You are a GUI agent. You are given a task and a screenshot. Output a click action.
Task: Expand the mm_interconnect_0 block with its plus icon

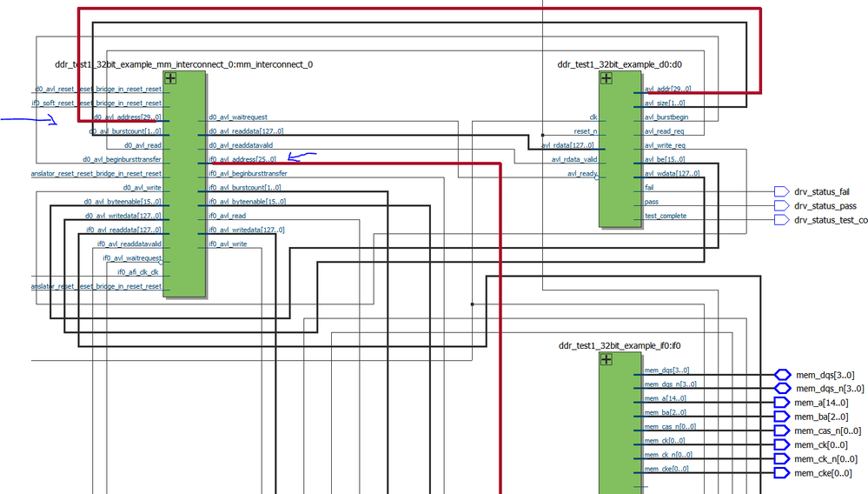(170, 78)
